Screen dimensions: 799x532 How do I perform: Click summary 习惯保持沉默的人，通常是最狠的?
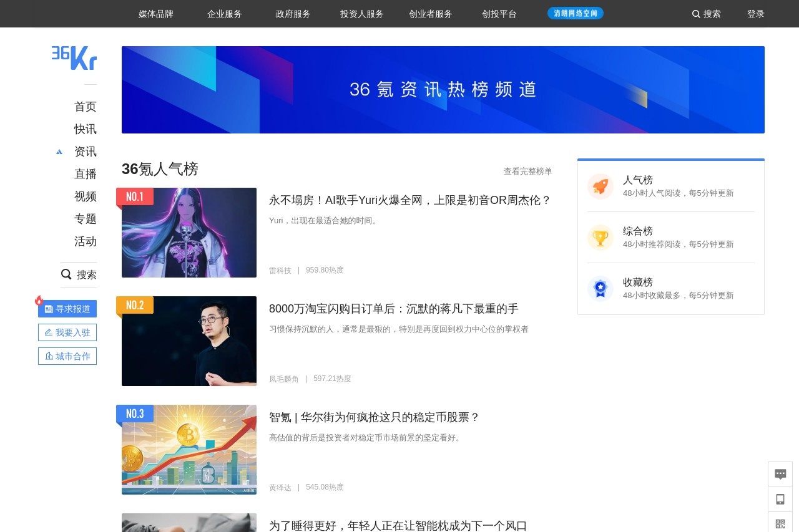pyautogui.click(x=399, y=329)
